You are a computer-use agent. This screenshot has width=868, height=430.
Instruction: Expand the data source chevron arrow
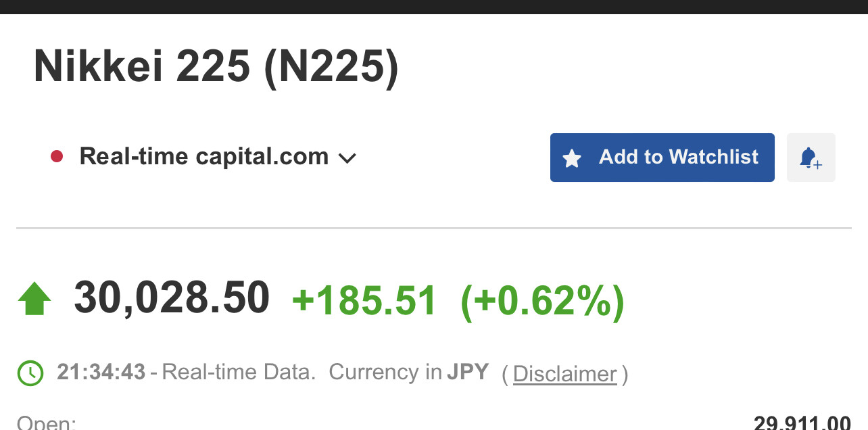click(x=347, y=158)
